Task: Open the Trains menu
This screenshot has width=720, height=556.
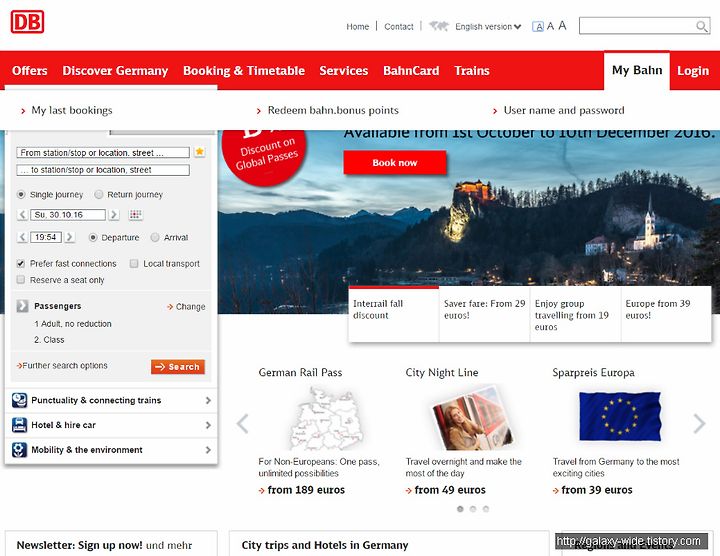Action: click(x=472, y=71)
